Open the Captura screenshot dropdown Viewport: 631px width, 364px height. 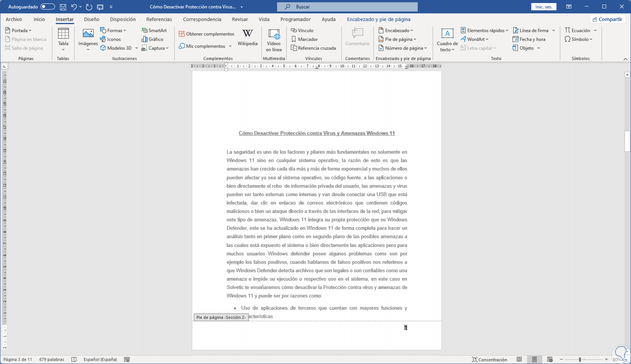[x=155, y=48]
